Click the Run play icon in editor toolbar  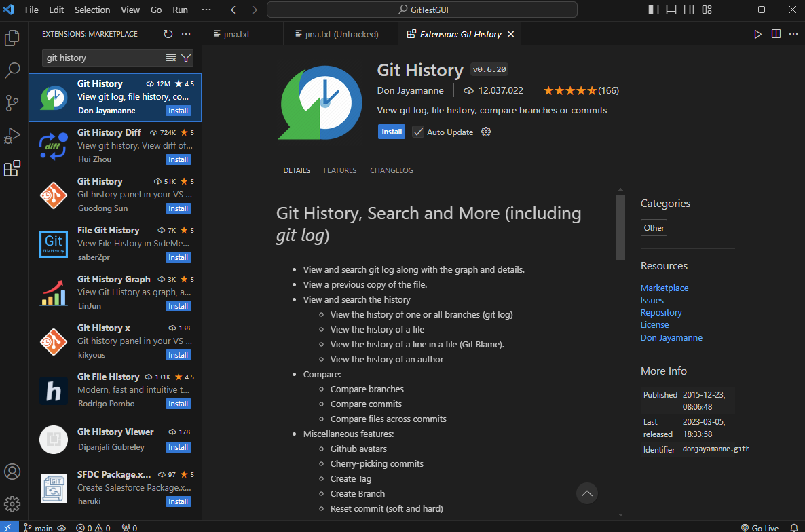pyautogui.click(x=757, y=34)
